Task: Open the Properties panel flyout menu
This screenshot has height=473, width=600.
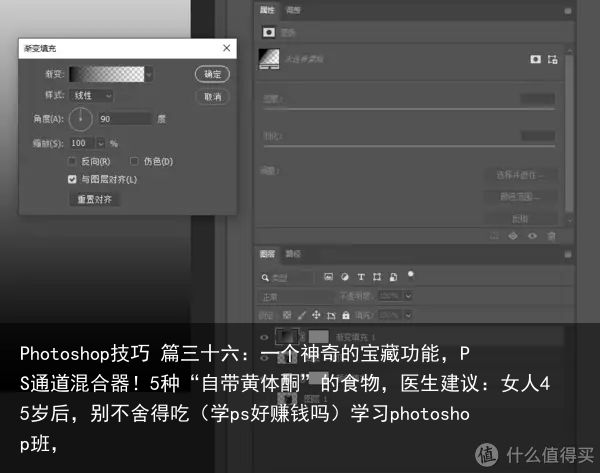Action: point(568,11)
